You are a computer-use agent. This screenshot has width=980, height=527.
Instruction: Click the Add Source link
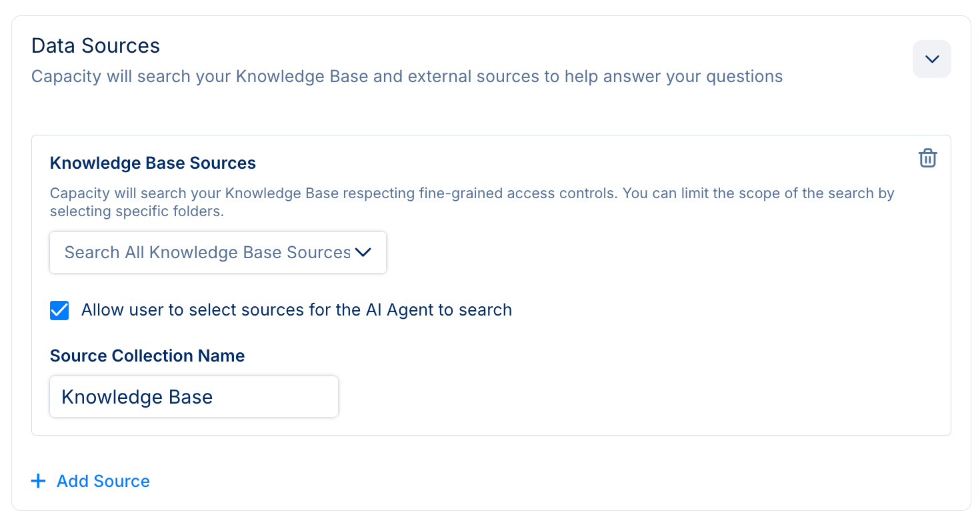tap(103, 481)
